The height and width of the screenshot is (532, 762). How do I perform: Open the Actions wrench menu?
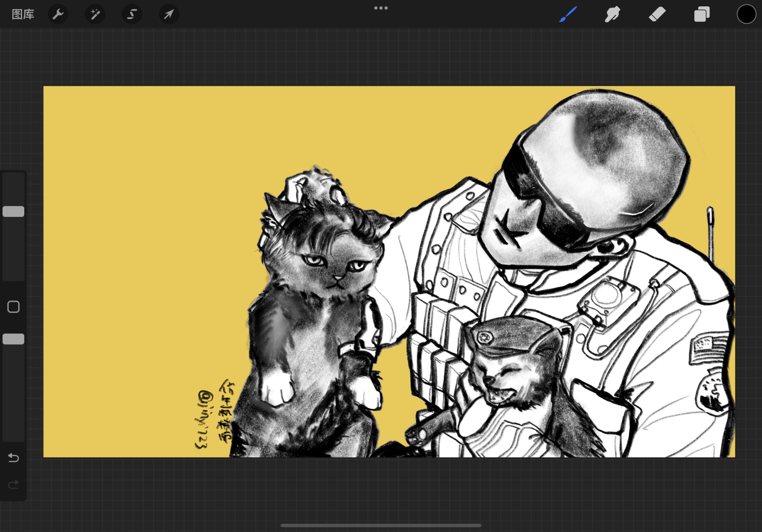[58, 14]
